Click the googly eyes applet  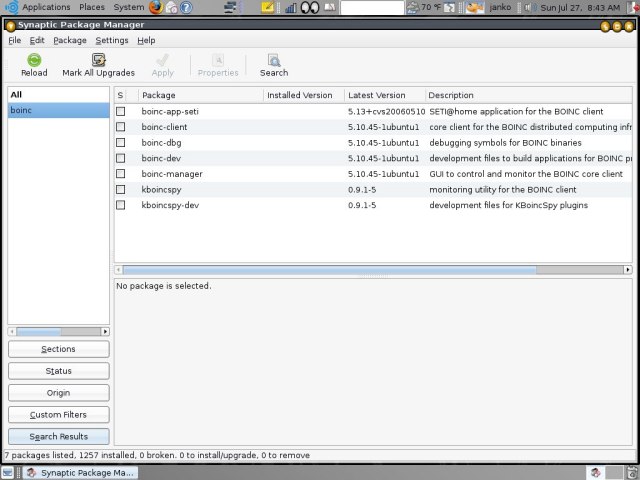[x=310, y=7]
